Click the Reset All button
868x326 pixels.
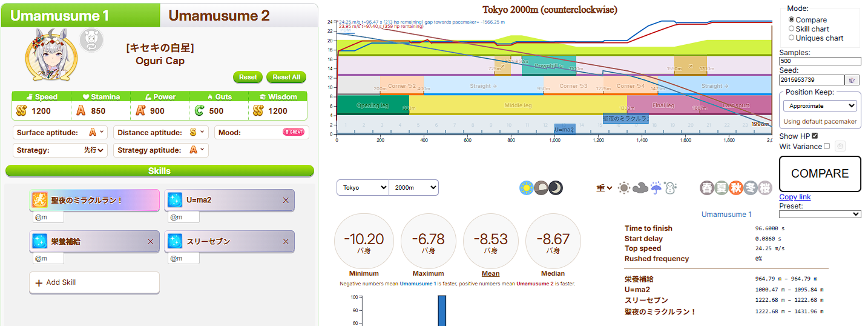click(x=286, y=77)
